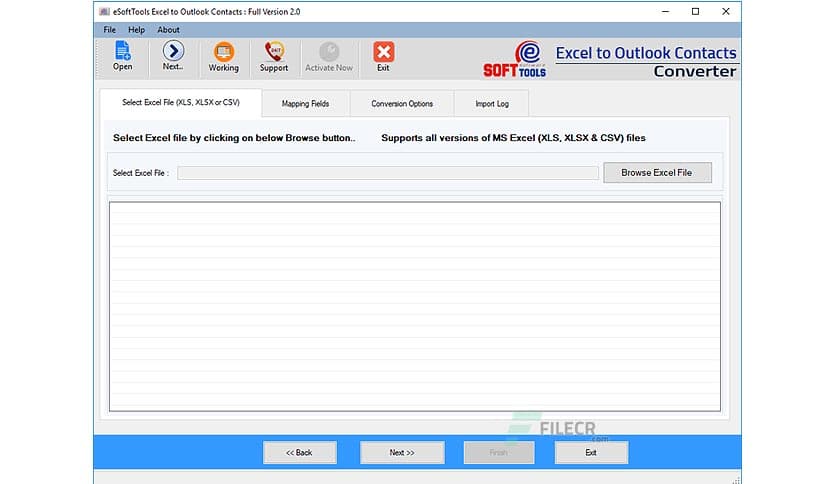The width and height of the screenshot is (836, 484).
Task: Switch to the Mapping Fields tab
Action: 306,103
